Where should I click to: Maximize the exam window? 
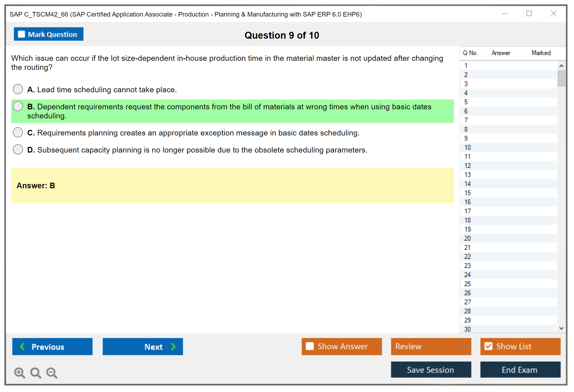[529, 14]
